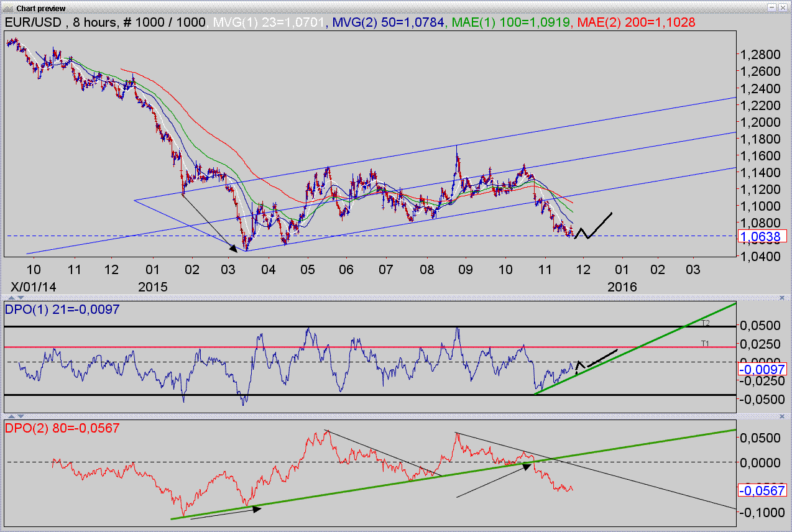Click the 1,1400 price axis label
Image resolution: width=792 pixels, height=532 pixels.
pos(760,172)
